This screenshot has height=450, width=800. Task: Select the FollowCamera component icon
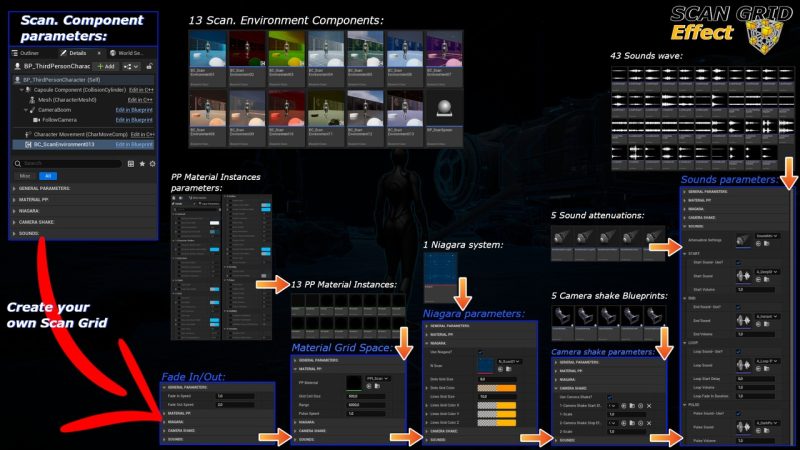[x=38, y=118]
